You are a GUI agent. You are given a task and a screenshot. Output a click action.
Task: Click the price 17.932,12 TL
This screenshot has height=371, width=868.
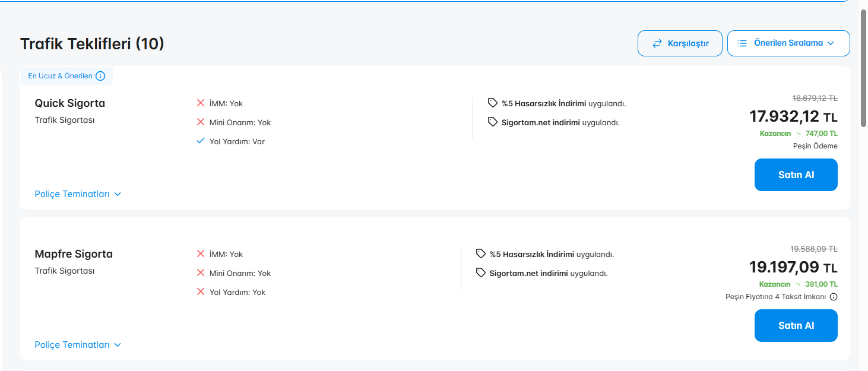(794, 116)
